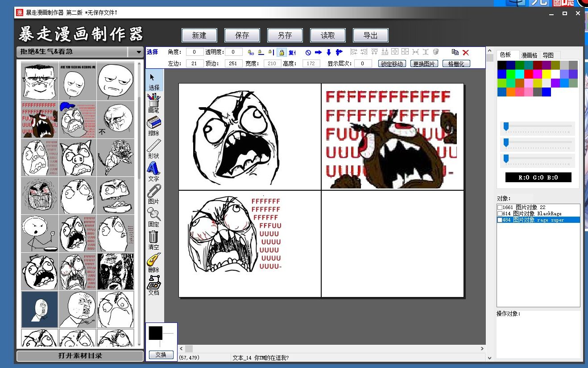Click the 左边 left position field
The height and width of the screenshot is (368, 588).
pyautogui.click(x=195, y=63)
